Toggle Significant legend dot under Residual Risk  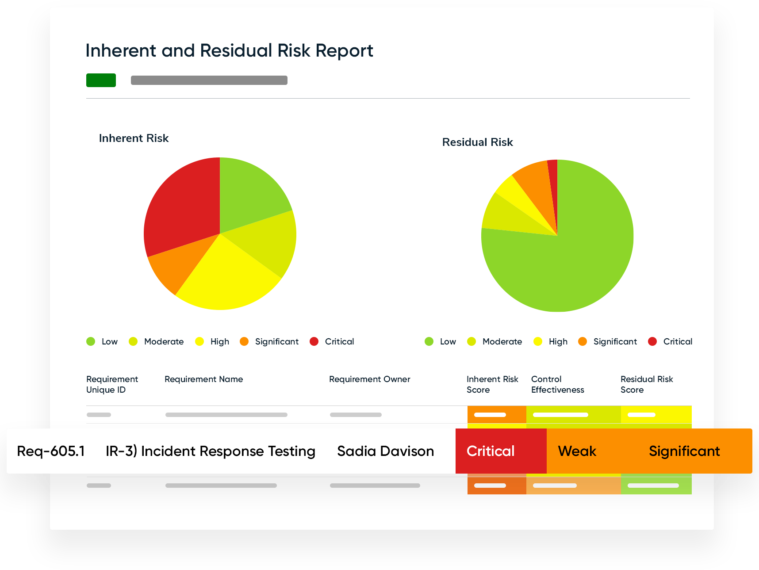coord(583,342)
